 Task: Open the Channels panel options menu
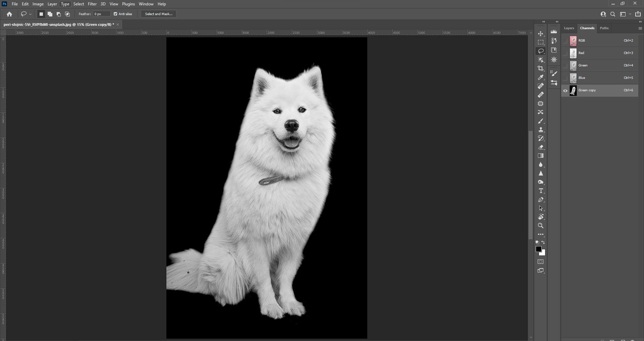[x=640, y=29]
